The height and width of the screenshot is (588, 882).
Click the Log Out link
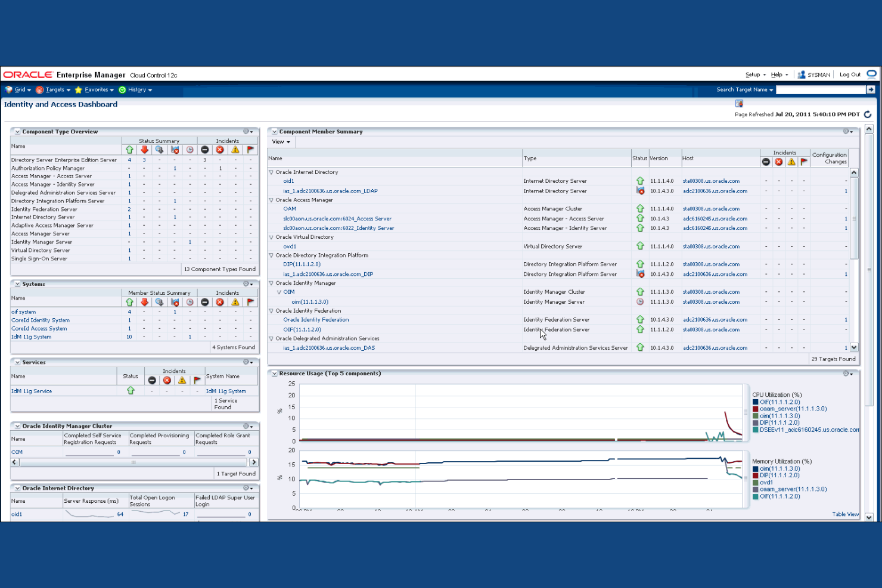click(x=850, y=74)
